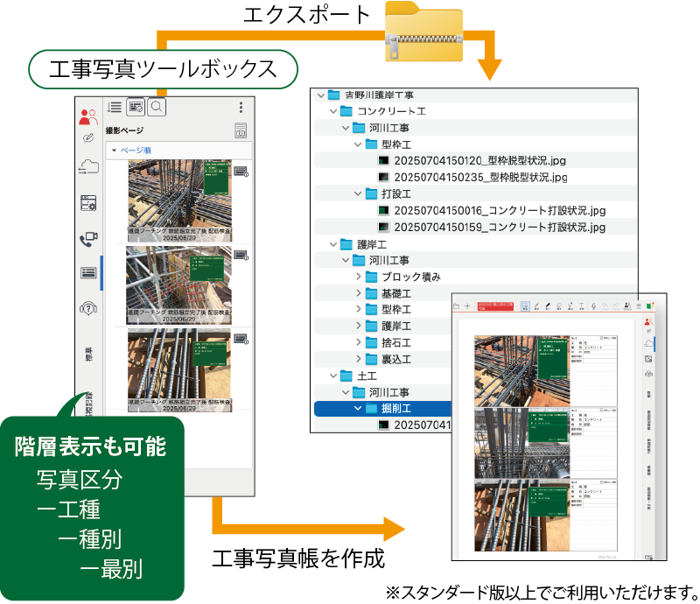Select the 裏込工 folder row
The height and width of the screenshot is (604, 700).
click(383, 359)
